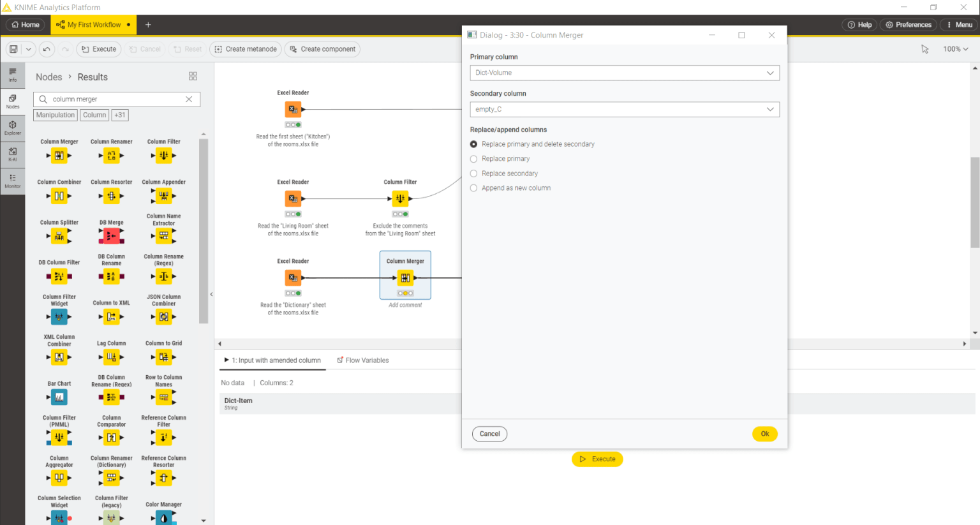This screenshot has height=525, width=980.
Task: Select the Column Filter Widget node icon
Action: click(x=59, y=316)
